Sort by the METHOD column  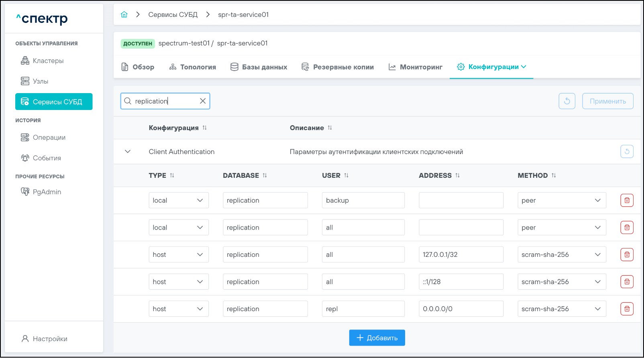tap(554, 175)
